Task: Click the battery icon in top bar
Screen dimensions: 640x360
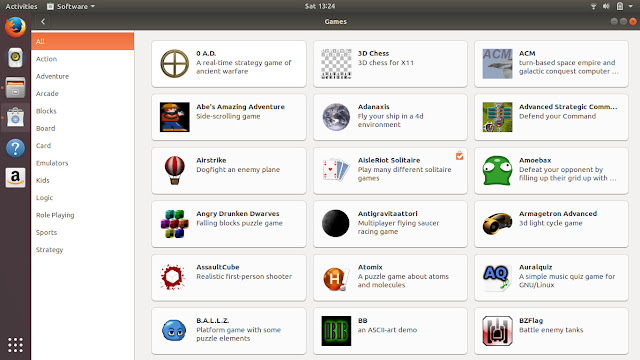Action: (620, 6)
